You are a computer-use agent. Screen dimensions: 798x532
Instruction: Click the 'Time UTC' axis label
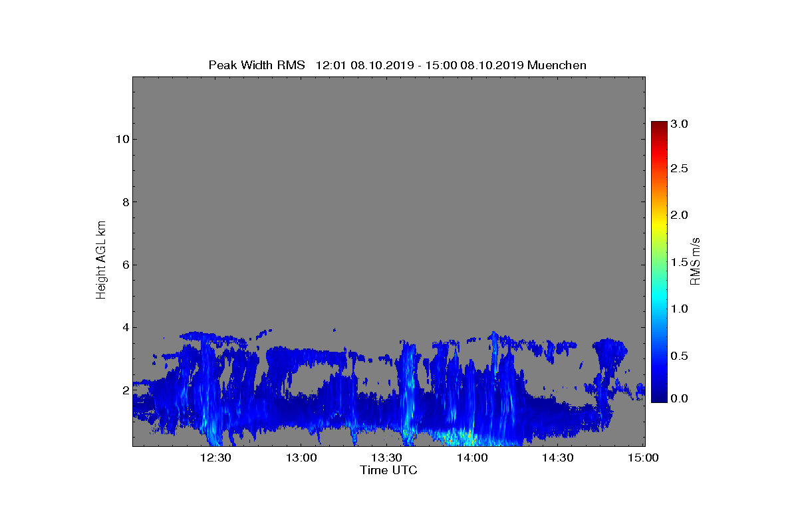pos(389,470)
